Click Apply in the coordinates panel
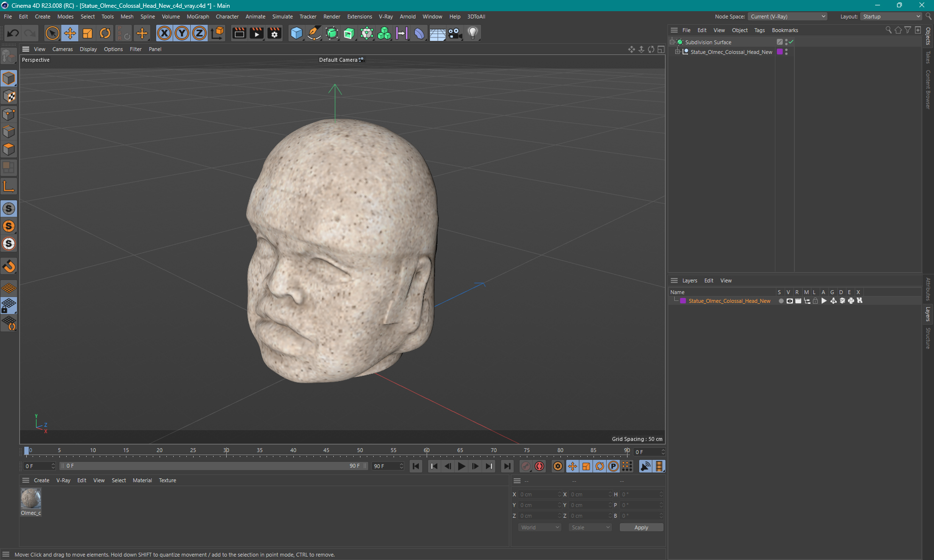 click(x=641, y=527)
